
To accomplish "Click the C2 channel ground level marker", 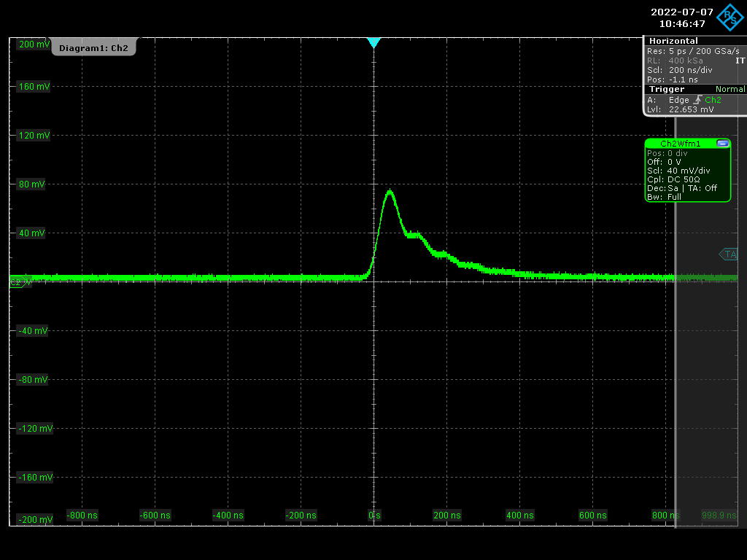I will [x=18, y=282].
